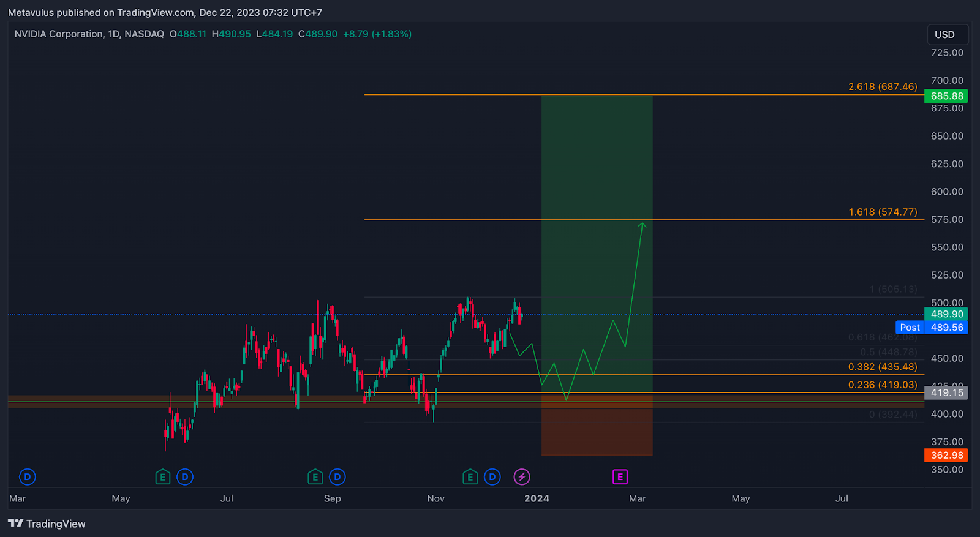Screen dimensions: 980x537
Task: Click the Sep label on the time axis
Action: [x=333, y=498]
